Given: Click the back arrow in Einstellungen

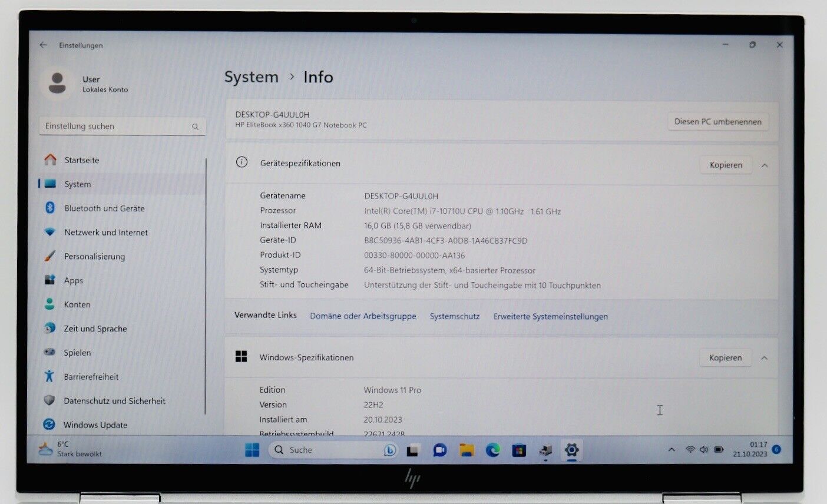Looking at the screenshot, I should [x=43, y=45].
